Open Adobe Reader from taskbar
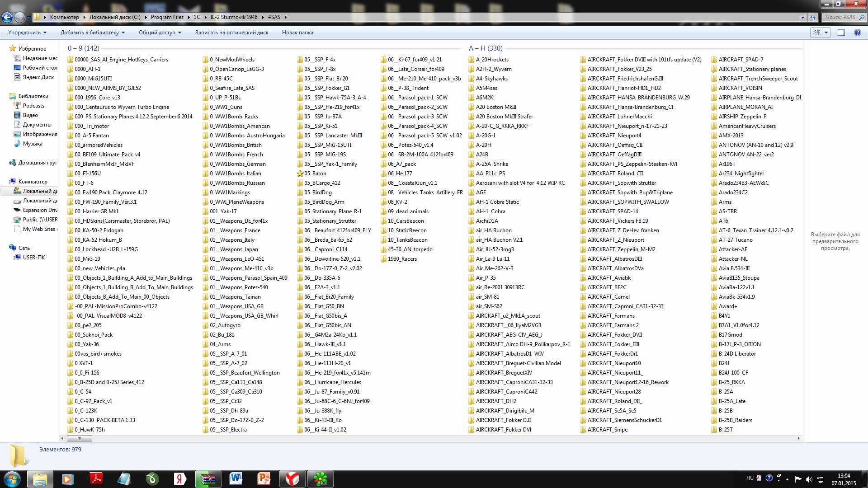The image size is (868, 488). coord(96,479)
